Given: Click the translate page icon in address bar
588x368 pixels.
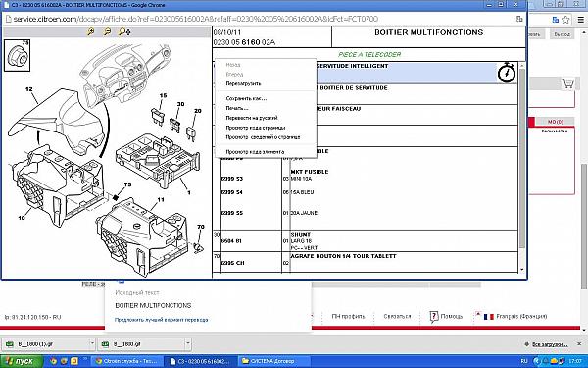Looking at the screenshot, I should tap(519, 19).
